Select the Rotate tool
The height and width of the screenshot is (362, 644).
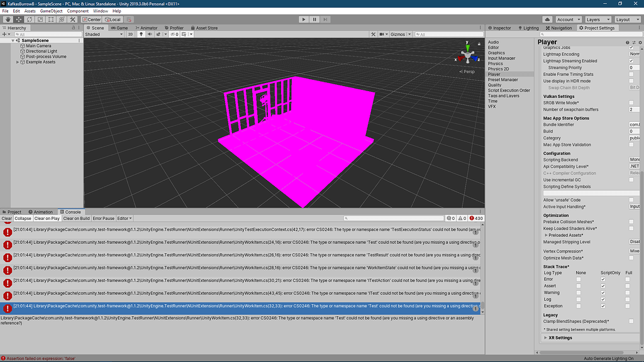tap(29, 20)
